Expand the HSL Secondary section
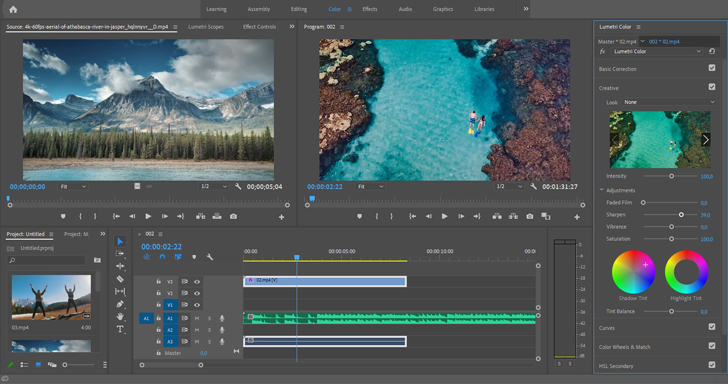Viewport: 728px width, 384px height. (x=616, y=366)
